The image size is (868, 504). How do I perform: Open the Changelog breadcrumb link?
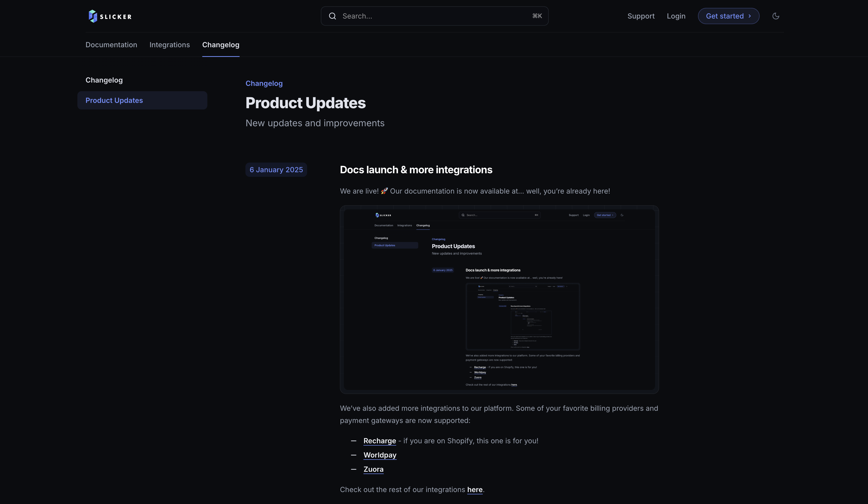[x=264, y=83]
